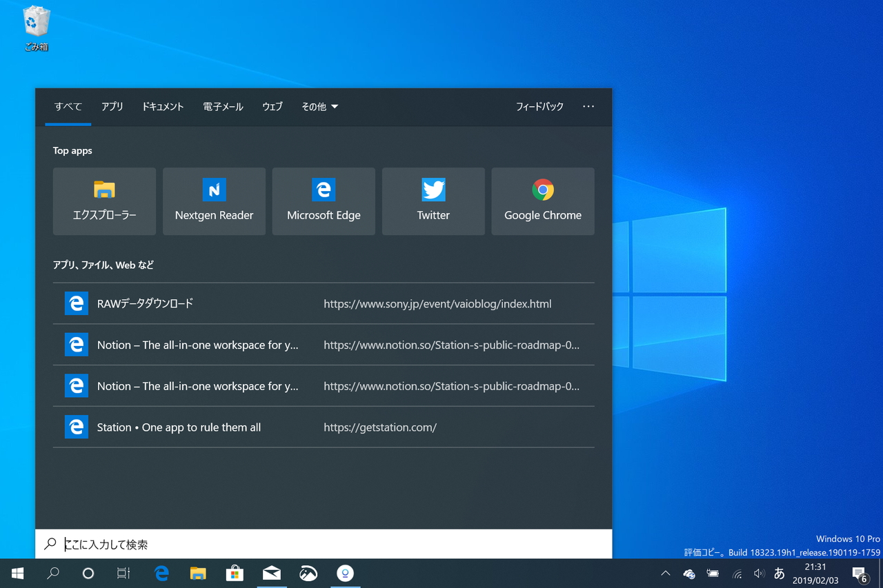
Task: Focus the ここに入力して検索 search box
Action: pos(324,544)
